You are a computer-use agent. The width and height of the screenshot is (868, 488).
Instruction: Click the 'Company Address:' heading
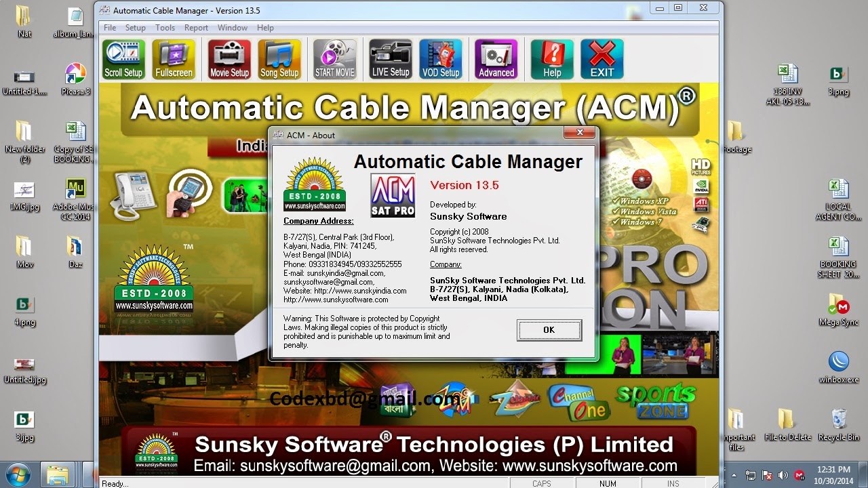point(319,221)
